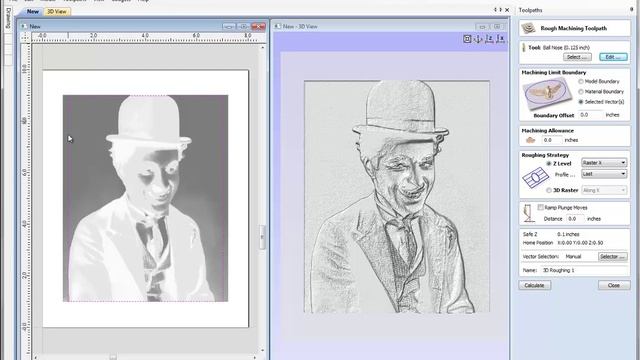The image size is (640, 360).
Task: Click the 'Safe Z' text row
Action: pyautogui.click(x=551, y=234)
